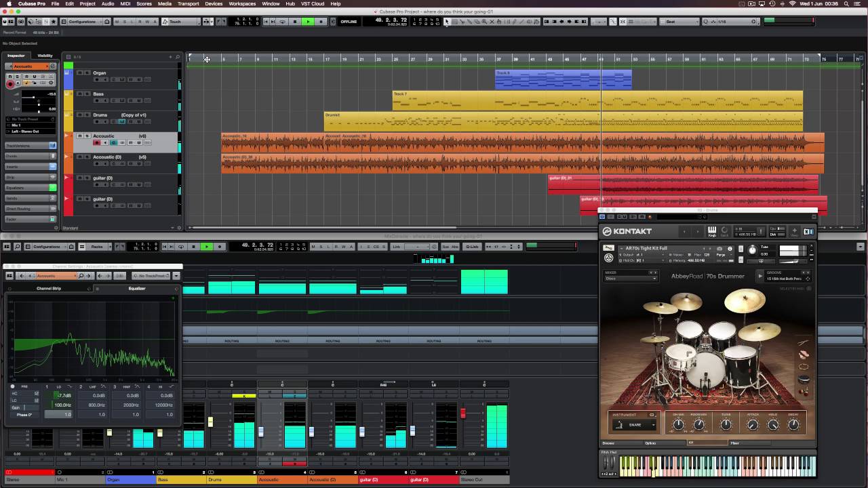Viewport: 868px width, 488px height.
Task: Mute the Drums track in track list
Action: pyautogui.click(x=79, y=115)
